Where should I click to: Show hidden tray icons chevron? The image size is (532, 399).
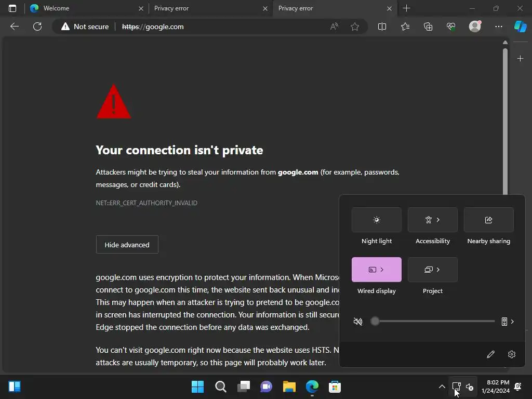[442, 387]
